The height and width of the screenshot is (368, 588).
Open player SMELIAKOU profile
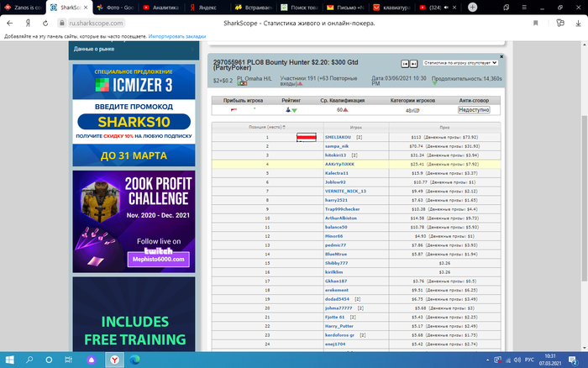tap(338, 137)
